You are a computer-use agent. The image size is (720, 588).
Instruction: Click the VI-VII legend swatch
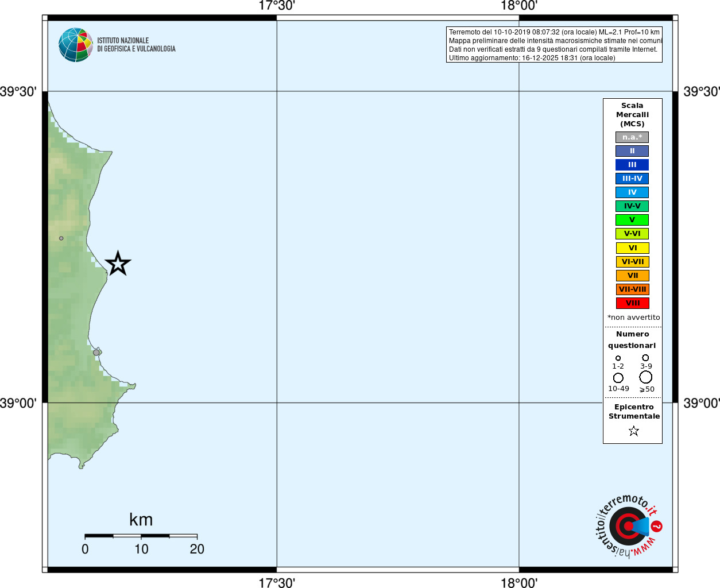[632, 262]
